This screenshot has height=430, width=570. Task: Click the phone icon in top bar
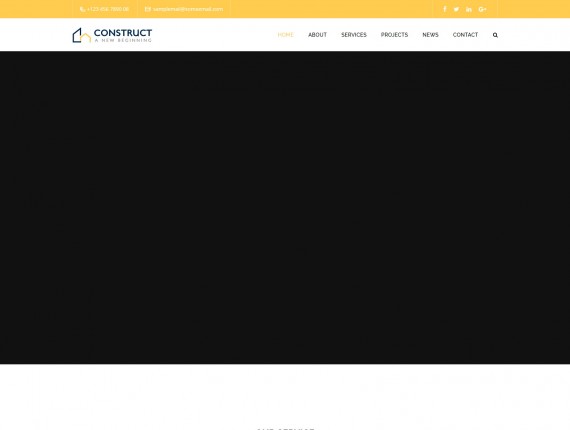tap(82, 9)
